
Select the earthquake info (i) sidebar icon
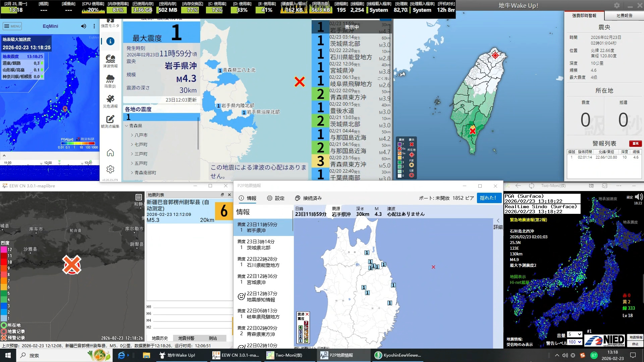pyautogui.click(x=110, y=41)
